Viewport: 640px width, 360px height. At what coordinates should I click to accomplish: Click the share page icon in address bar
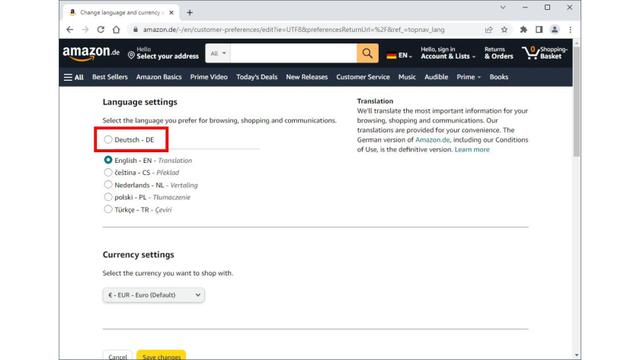click(x=489, y=29)
